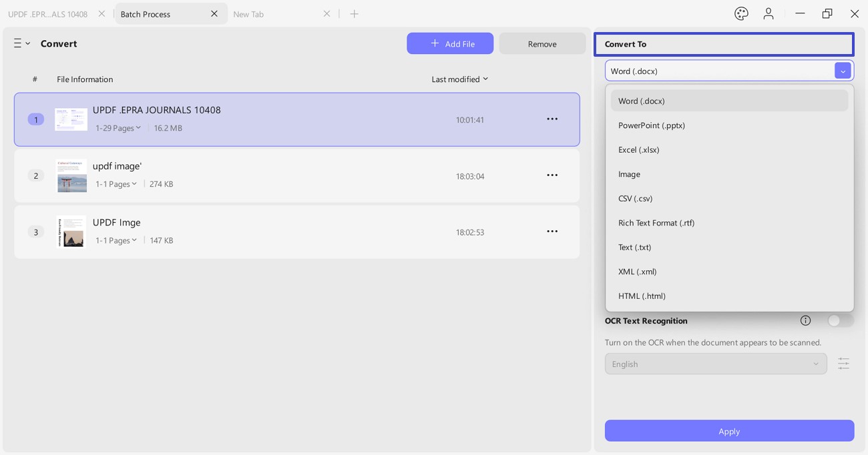Click the OCR info icon
The width and height of the screenshot is (868, 455).
pyautogui.click(x=805, y=321)
